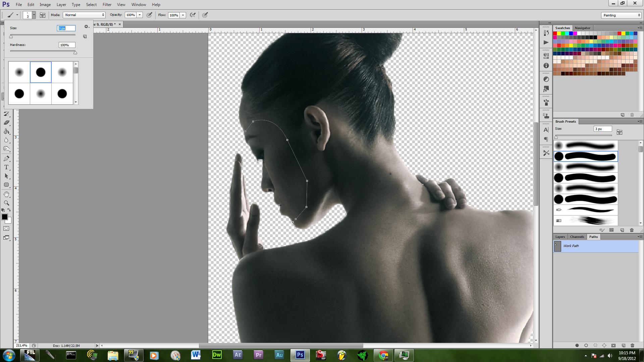Open the Painting workspace dropdown
Screen dimensions: 644x362
(x=621, y=15)
